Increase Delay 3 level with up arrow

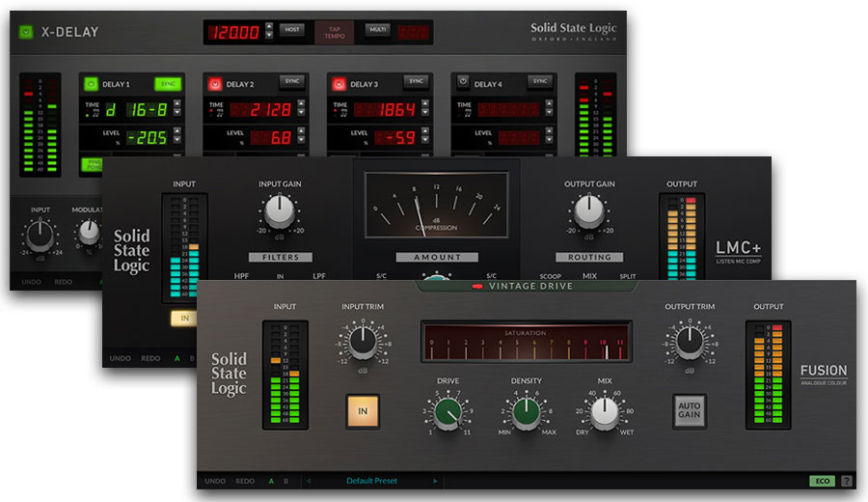[x=425, y=131]
